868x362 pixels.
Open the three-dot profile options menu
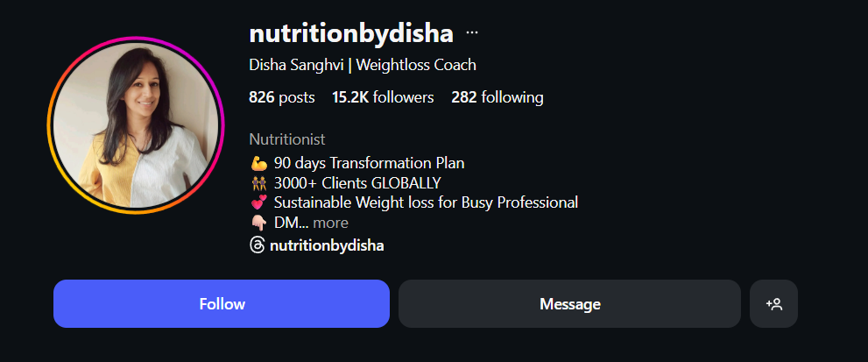tap(472, 33)
